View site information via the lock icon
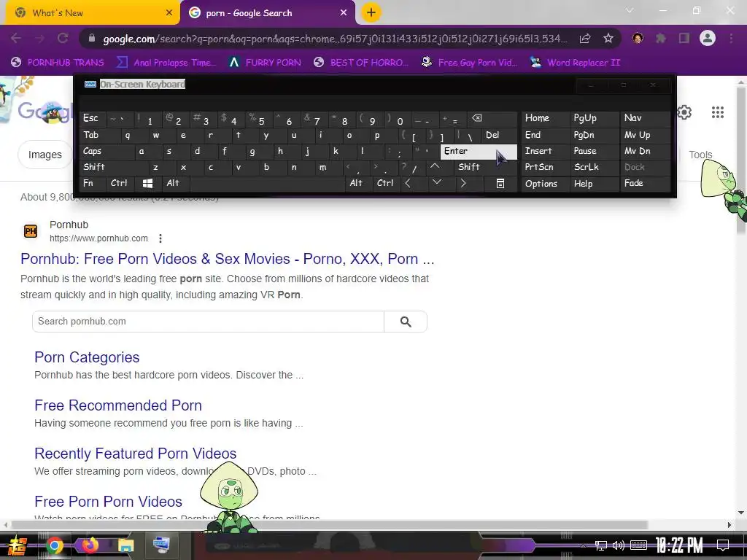Screen dimensions: 747x560 point(92,39)
